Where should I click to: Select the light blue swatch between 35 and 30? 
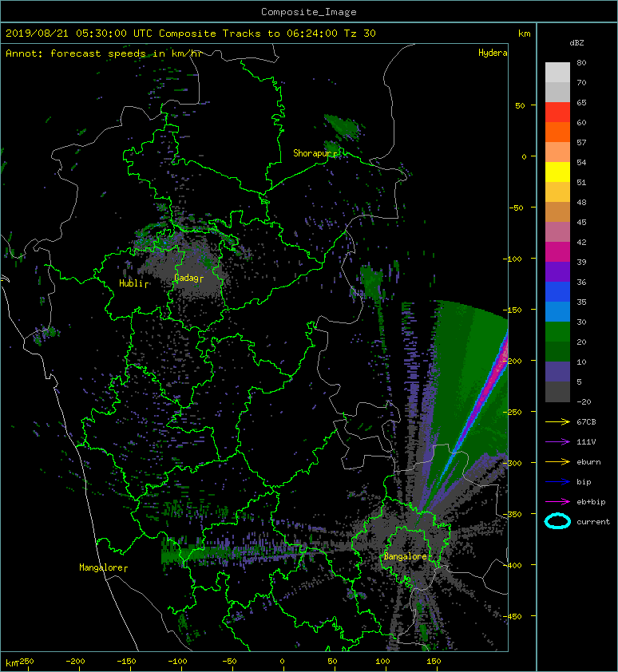tap(557, 311)
